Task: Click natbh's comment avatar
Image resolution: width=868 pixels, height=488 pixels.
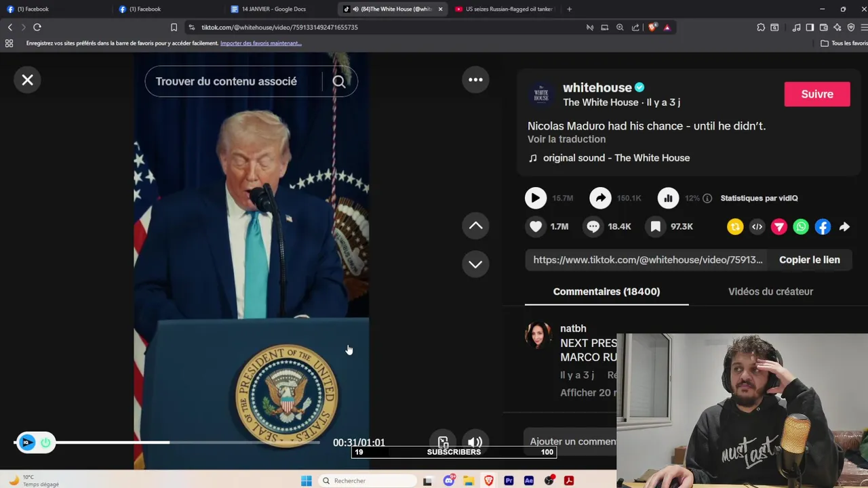Action: 538,335
